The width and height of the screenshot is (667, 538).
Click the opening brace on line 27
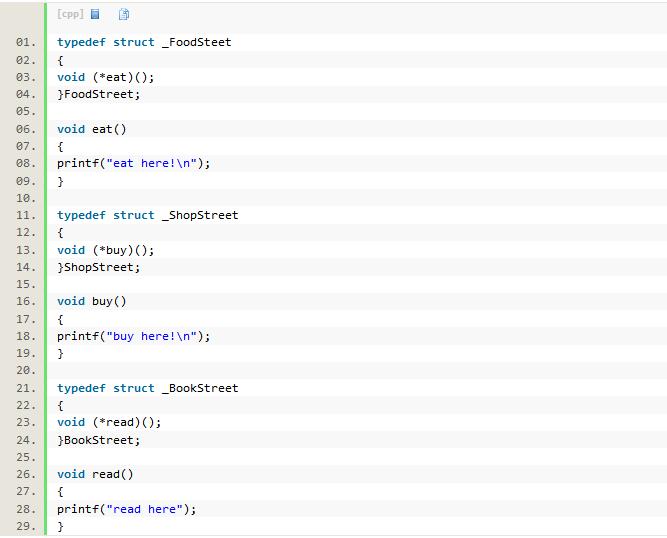tap(60, 492)
